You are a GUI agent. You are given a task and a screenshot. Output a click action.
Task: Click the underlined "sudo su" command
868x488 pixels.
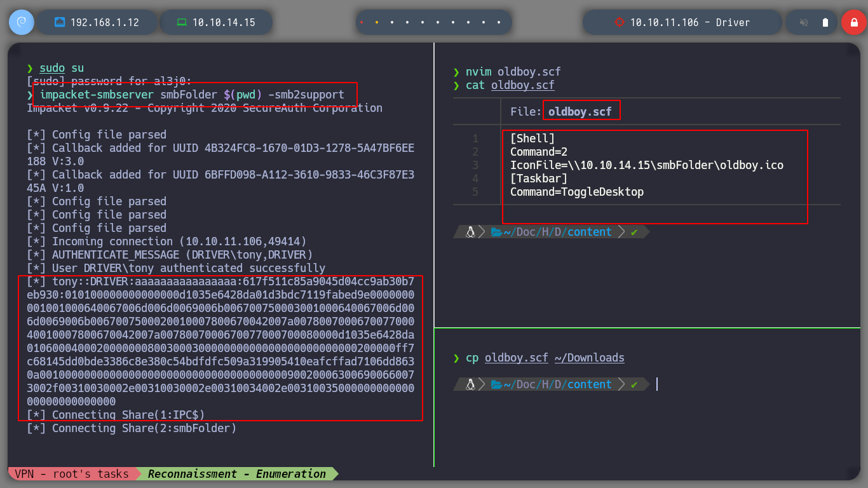(x=62, y=68)
